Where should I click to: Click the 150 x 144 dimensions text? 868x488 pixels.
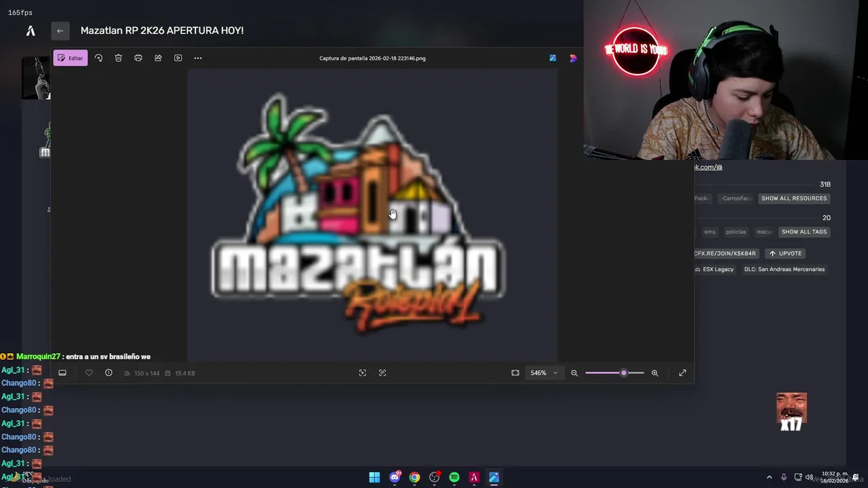point(146,373)
